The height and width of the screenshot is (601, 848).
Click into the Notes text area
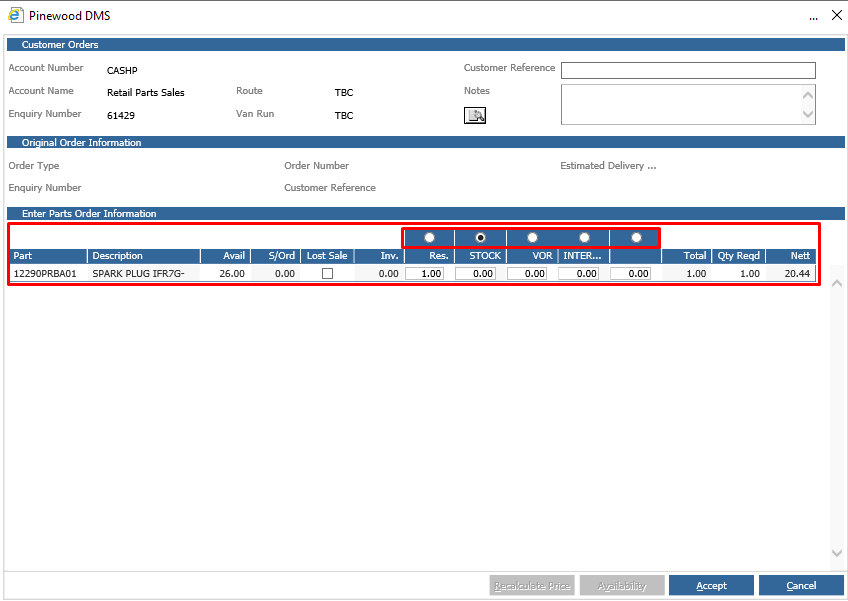click(x=681, y=104)
